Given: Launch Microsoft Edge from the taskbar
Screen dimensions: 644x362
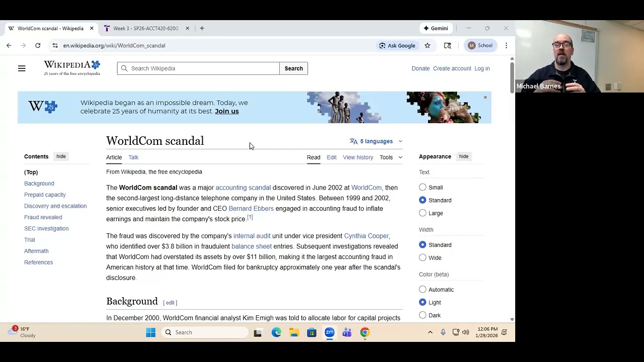Looking at the screenshot, I should pyautogui.click(x=276, y=332).
